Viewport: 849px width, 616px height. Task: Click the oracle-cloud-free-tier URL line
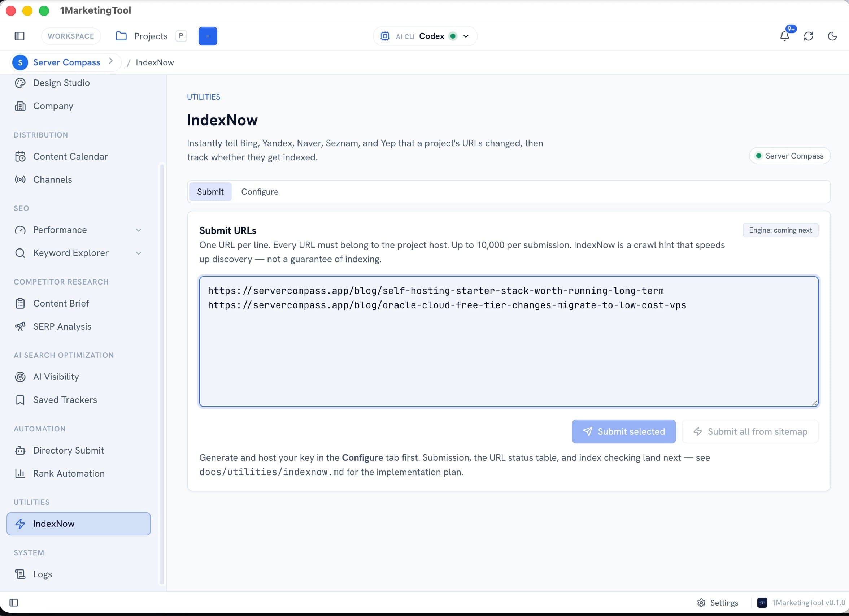click(447, 305)
